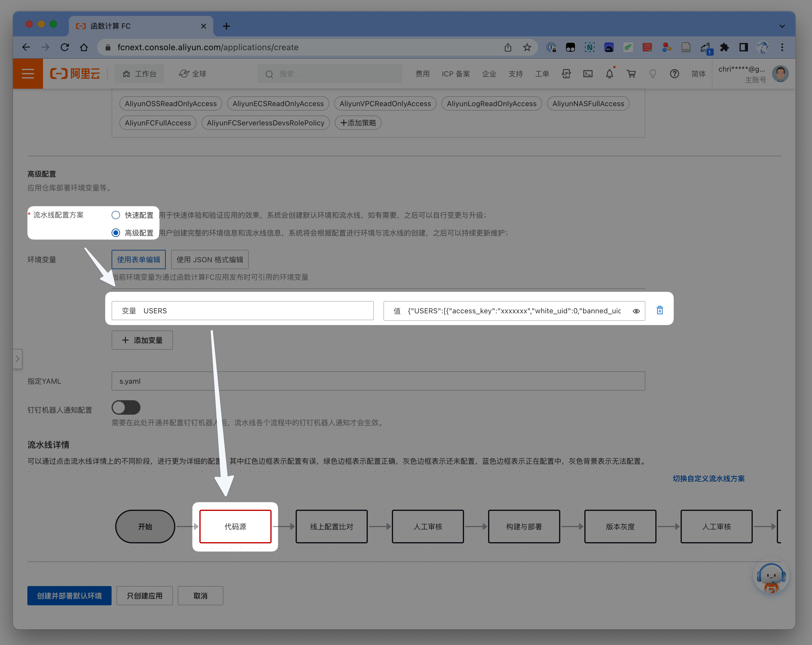The width and height of the screenshot is (812, 645).
Task: Open the hamburger menu at top left
Action: [x=28, y=74]
